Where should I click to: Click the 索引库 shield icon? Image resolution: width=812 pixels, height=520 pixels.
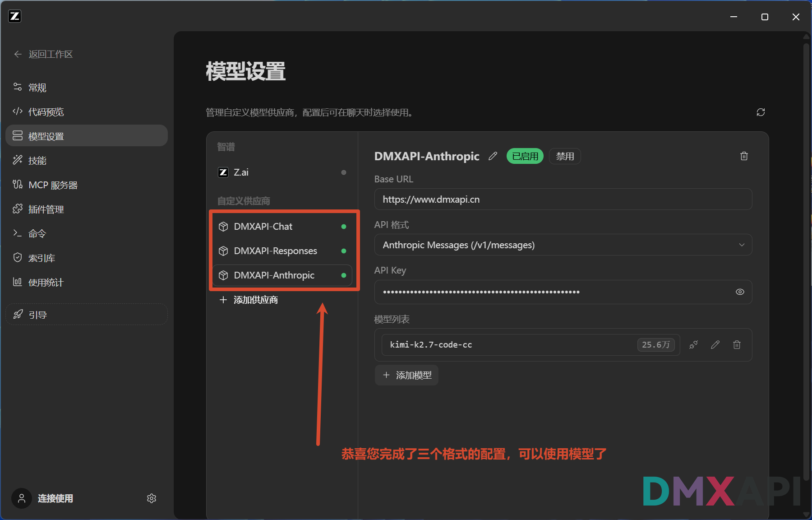pyautogui.click(x=18, y=257)
